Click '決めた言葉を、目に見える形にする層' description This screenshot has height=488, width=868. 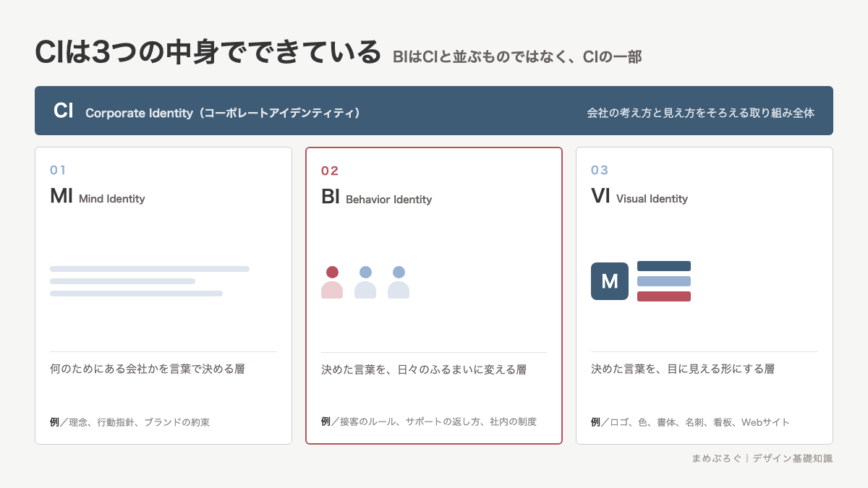pos(683,369)
